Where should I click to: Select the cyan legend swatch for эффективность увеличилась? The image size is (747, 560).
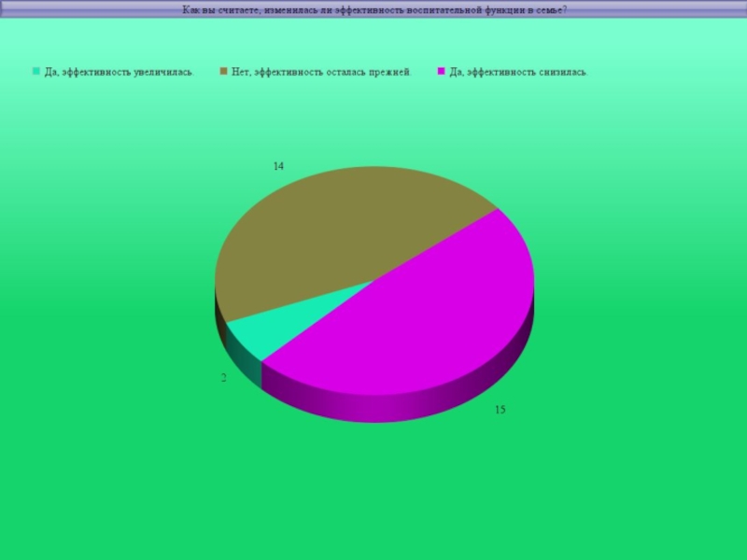click(36, 71)
